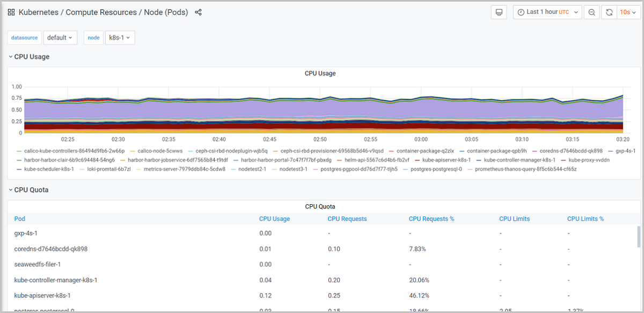
Task: Click the dashboard grid icon beside the title
Action: 11,12
